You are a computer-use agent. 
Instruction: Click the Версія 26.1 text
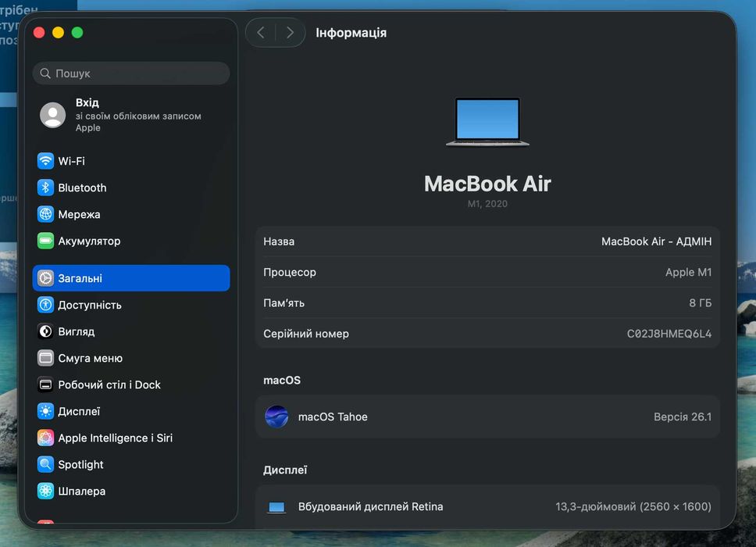pos(683,417)
